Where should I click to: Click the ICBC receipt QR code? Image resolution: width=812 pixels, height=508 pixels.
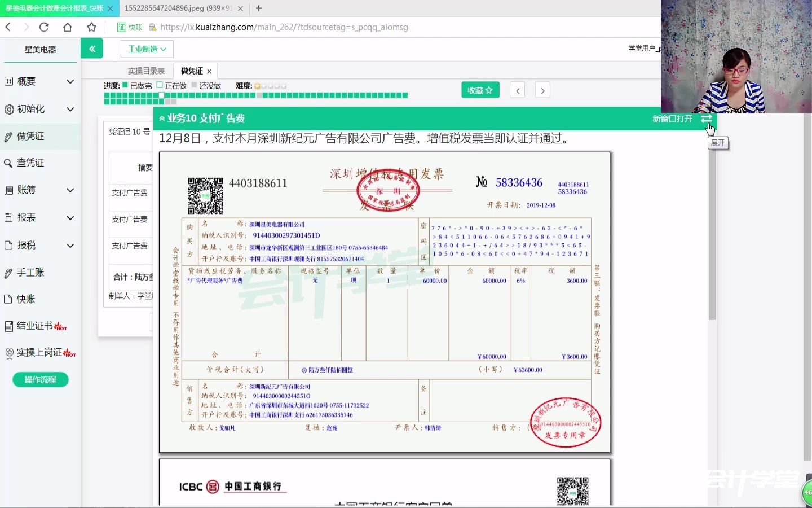(573, 491)
